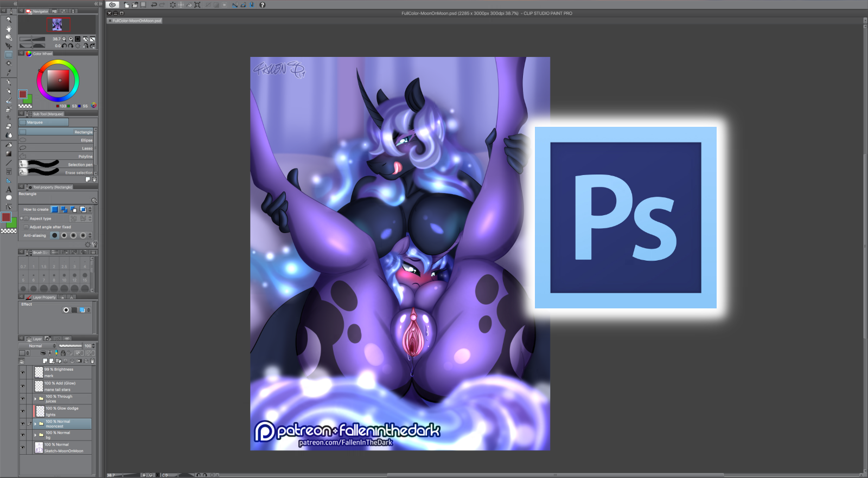The image size is (868, 478).
Task: Open the blending mode Normal dropdown
Action: [38, 346]
